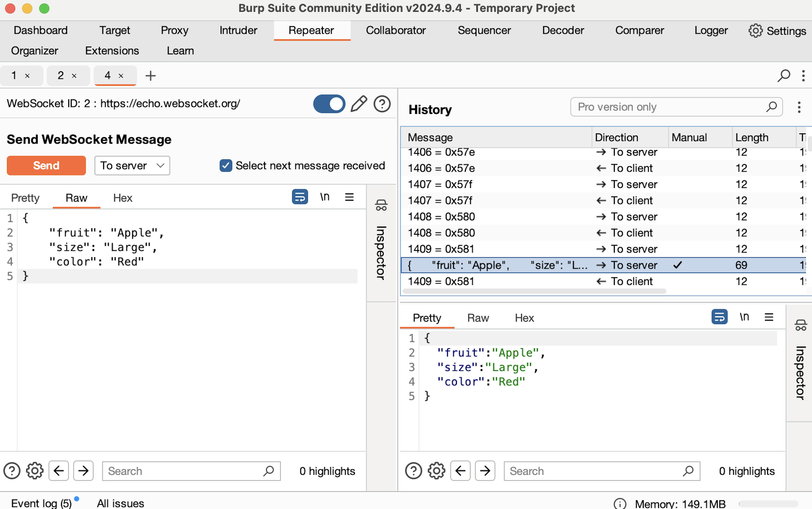The height and width of the screenshot is (509, 812).
Task: Toggle word wrap in history message viewer
Action: (719, 317)
